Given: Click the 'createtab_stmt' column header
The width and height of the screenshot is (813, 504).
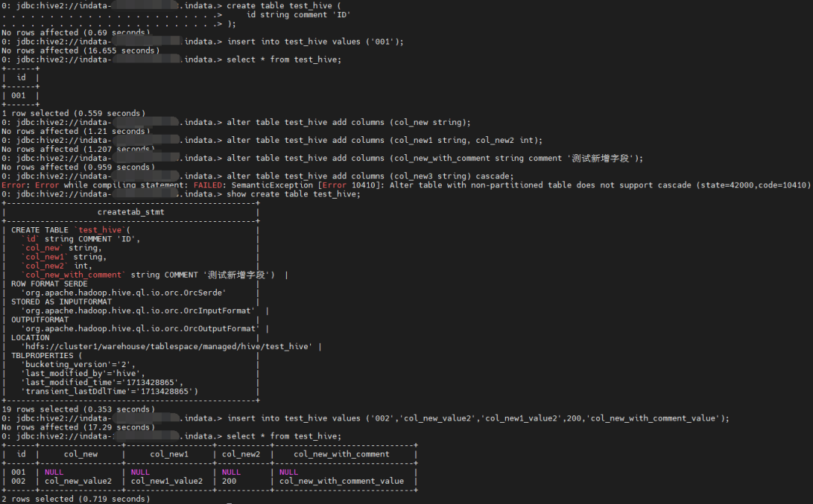Looking at the screenshot, I should click(x=131, y=212).
